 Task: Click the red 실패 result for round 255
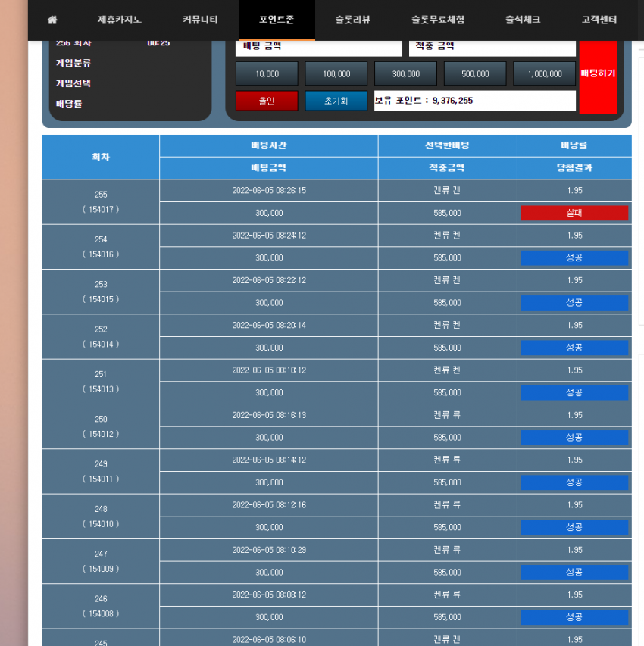tap(574, 213)
